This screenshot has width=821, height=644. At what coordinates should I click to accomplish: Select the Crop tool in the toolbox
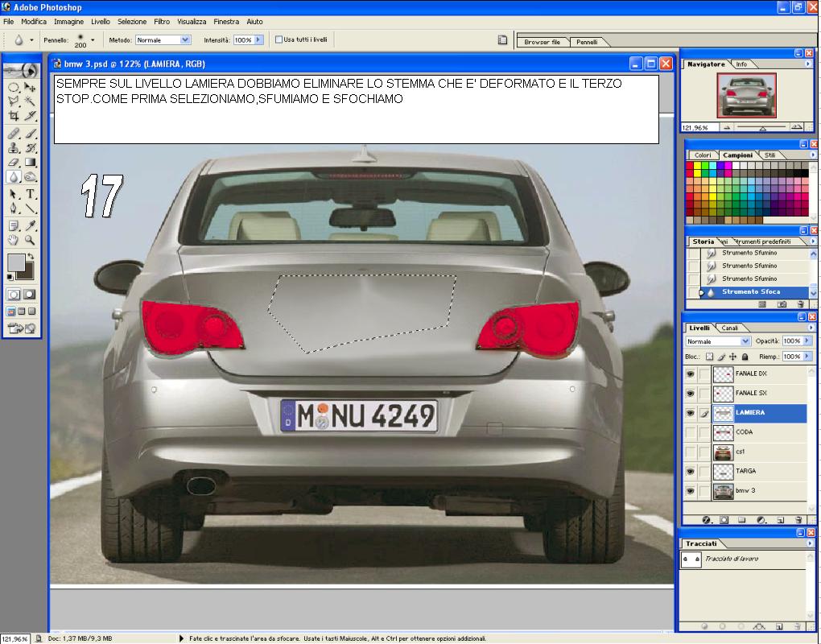point(14,116)
